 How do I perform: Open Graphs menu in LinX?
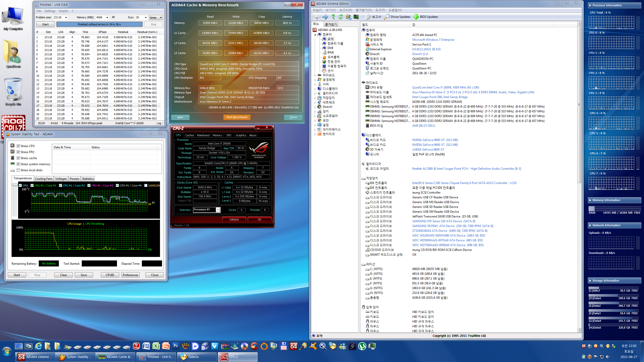63,11
